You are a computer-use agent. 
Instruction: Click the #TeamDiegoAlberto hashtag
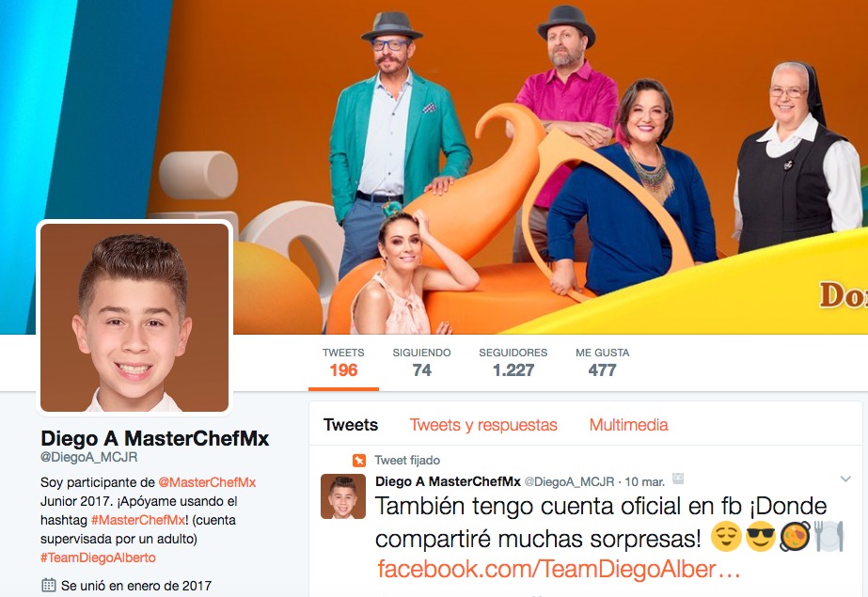coord(98,558)
